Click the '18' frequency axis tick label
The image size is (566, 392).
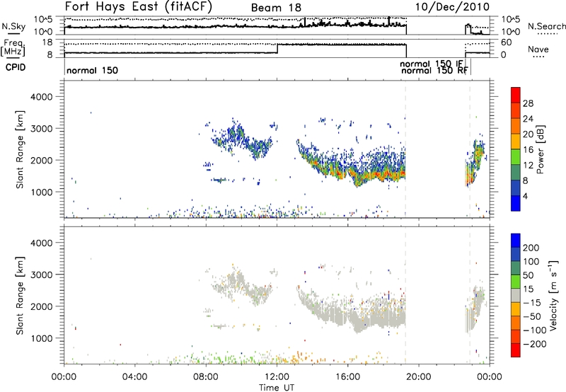coord(47,42)
